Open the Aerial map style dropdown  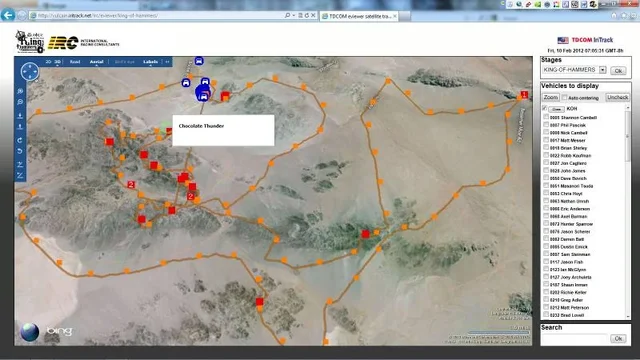click(x=97, y=62)
